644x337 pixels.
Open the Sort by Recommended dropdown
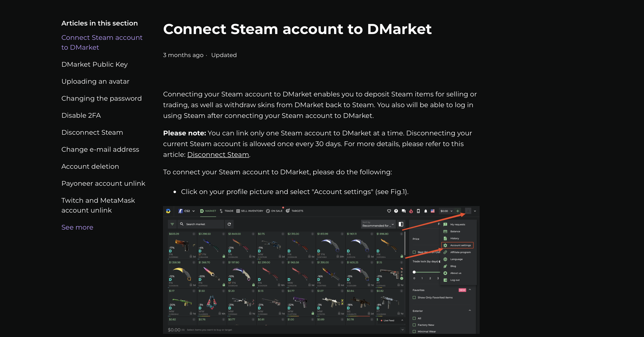[378, 224]
